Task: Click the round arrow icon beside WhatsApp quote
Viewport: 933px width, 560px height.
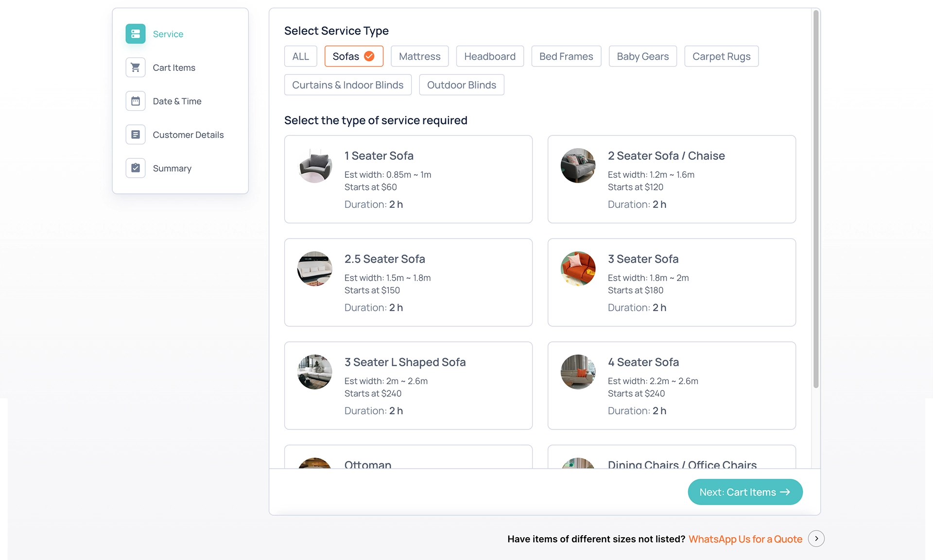Action: tap(816, 539)
